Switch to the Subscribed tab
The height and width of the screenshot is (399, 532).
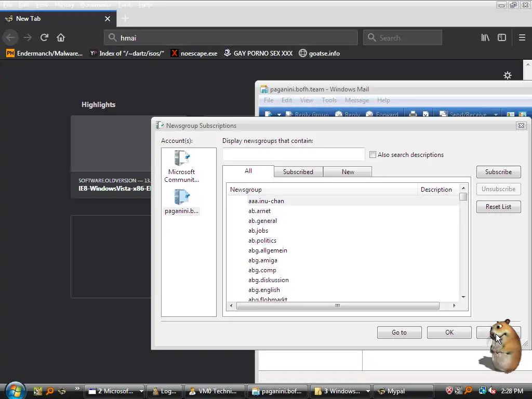pyautogui.click(x=298, y=171)
